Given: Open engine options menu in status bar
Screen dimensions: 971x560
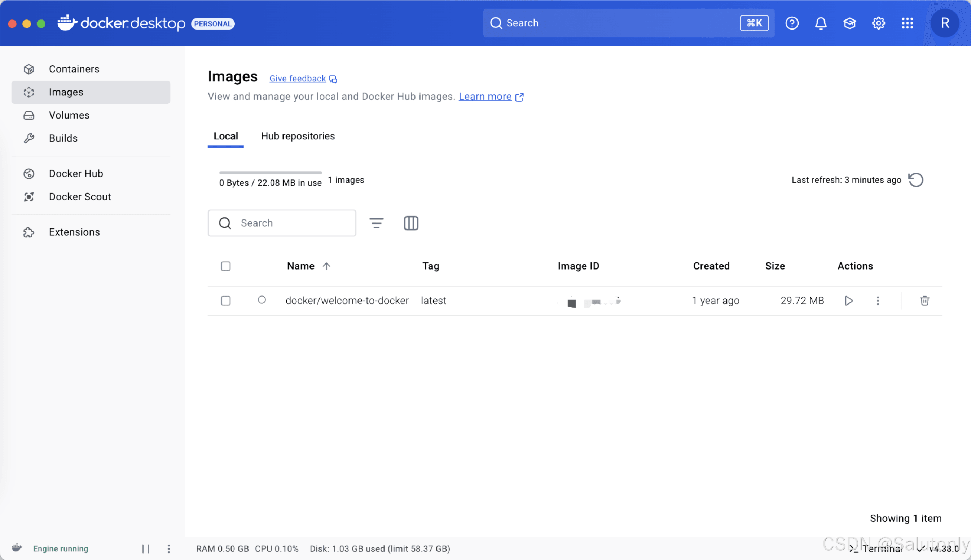Looking at the screenshot, I should click(168, 548).
